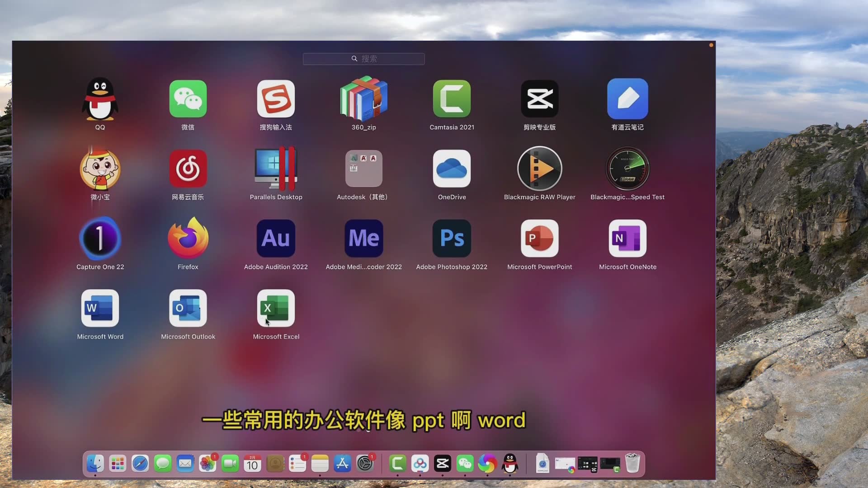
Task: Open Microsoft Word from Launchpad
Action: coord(100,308)
